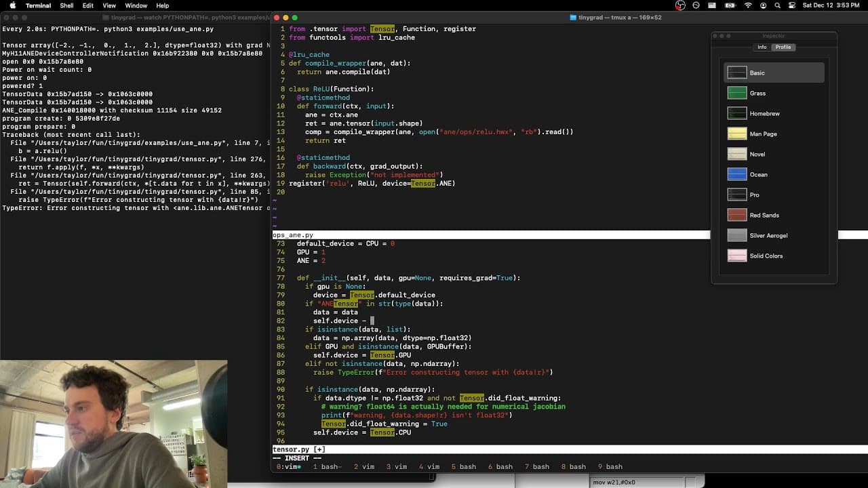The width and height of the screenshot is (868, 488).
Task: Open the Shell menu
Action: 66,5
